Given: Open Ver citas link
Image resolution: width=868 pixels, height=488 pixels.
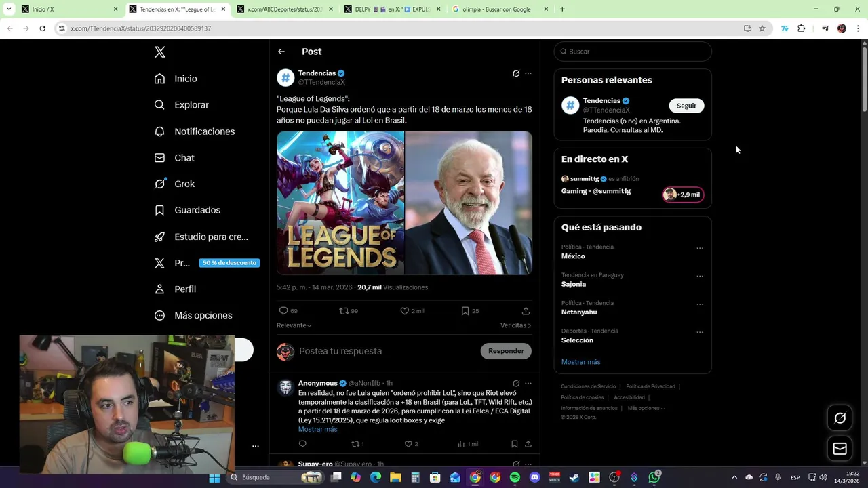Looking at the screenshot, I should point(515,325).
